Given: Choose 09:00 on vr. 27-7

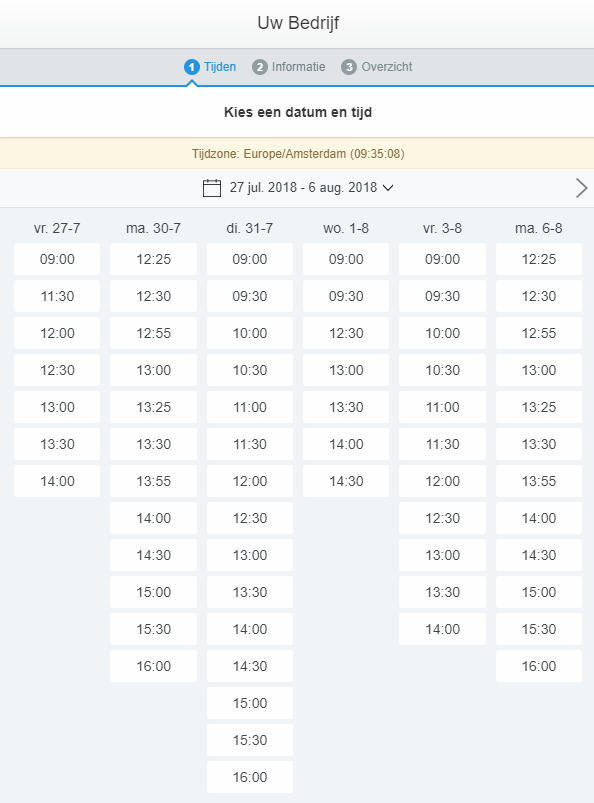Looking at the screenshot, I should coord(57,259).
